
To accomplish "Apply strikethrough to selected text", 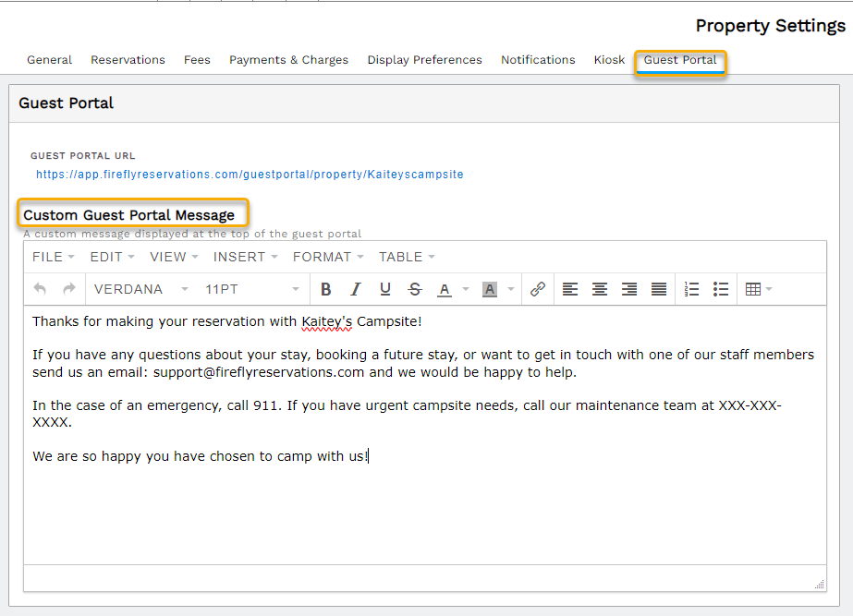I will tap(414, 289).
